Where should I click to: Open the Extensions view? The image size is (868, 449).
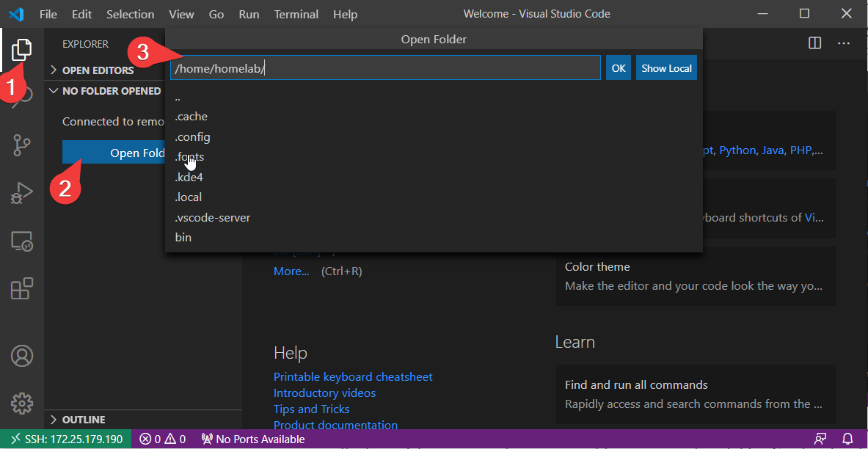pyautogui.click(x=21, y=289)
